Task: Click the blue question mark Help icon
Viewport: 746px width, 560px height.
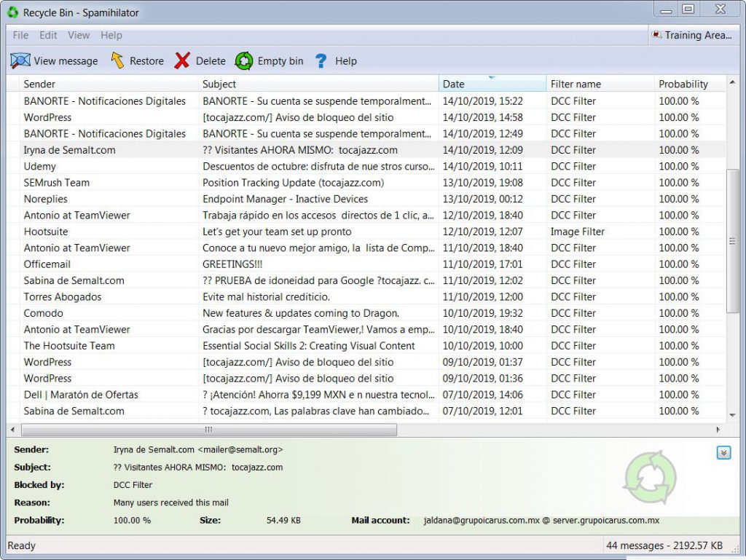Action: coord(321,61)
